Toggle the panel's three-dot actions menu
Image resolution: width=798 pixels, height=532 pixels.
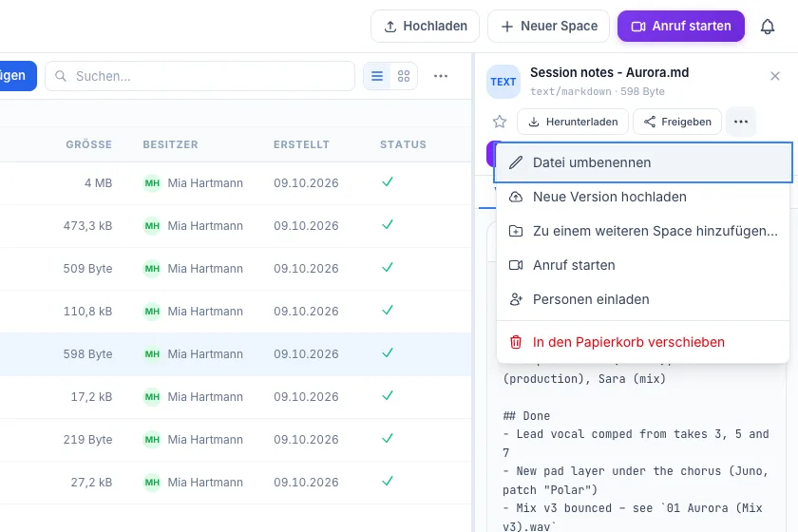[741, 122]
